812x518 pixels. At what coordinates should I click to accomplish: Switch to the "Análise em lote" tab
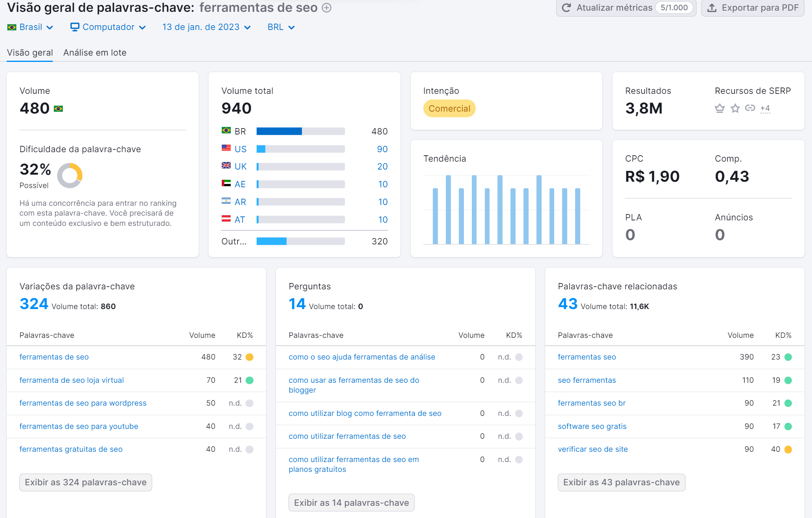click(95, 52)
